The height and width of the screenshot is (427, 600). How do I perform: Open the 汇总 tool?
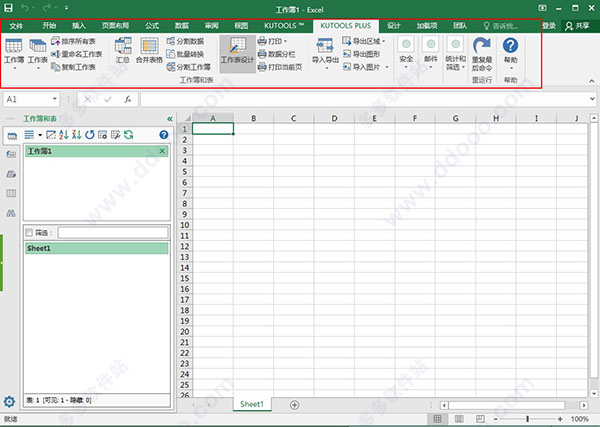(x=123, y=50)
